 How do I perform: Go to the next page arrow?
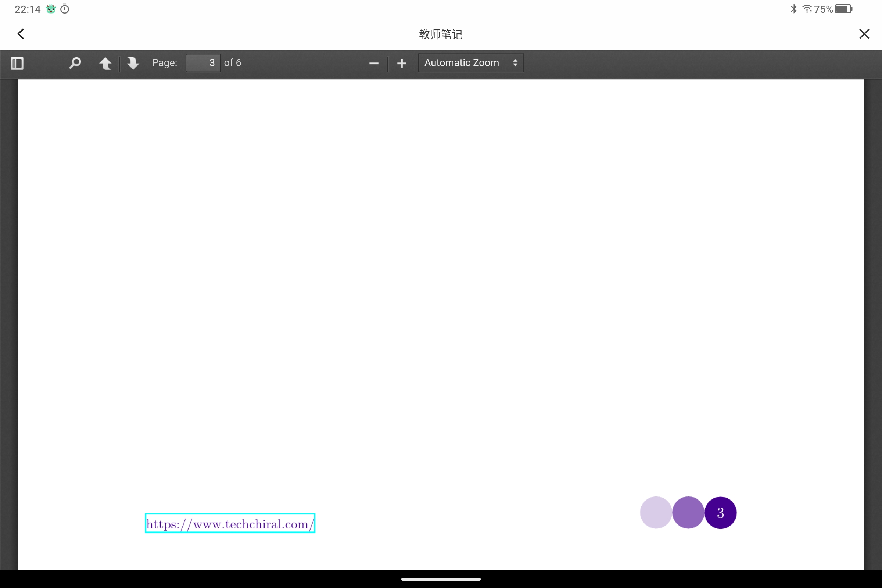pyautogui.click(x=133, y=63)
